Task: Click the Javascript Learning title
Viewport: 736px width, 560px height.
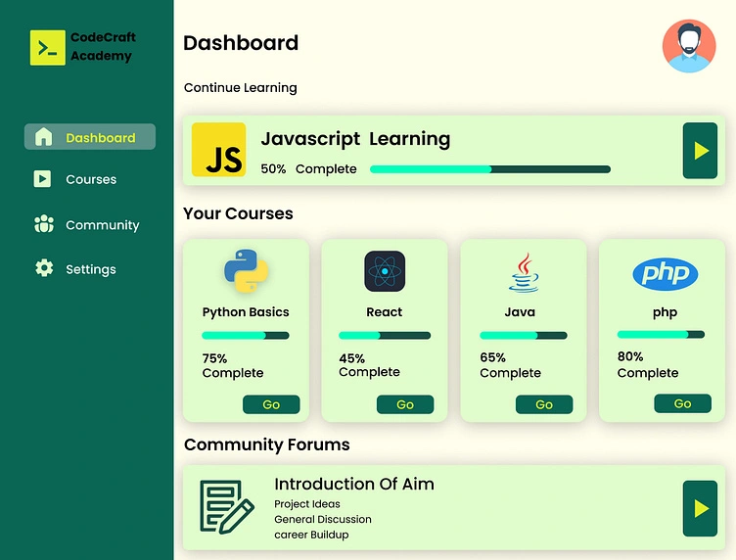Action: click(355, 139)
